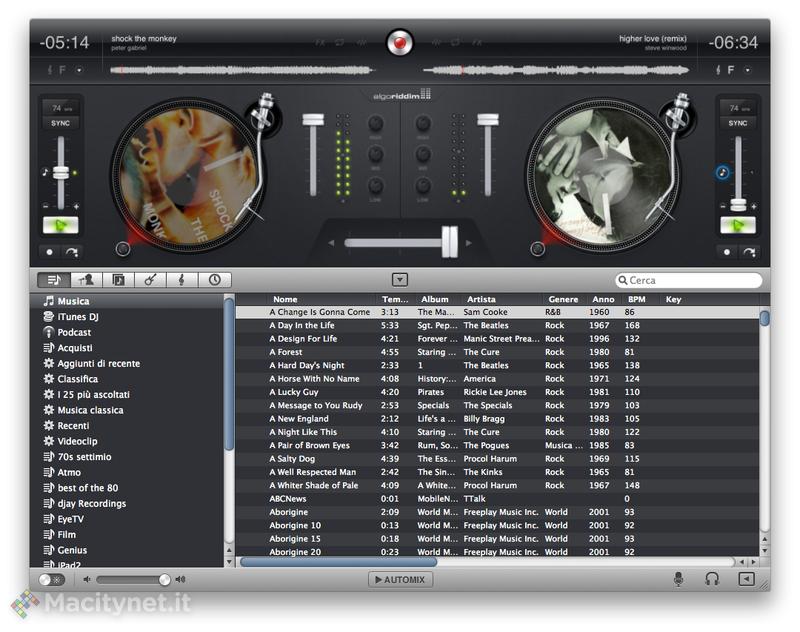
Task: Set cue point dot on right deck
Action: (x=727, y=252)
